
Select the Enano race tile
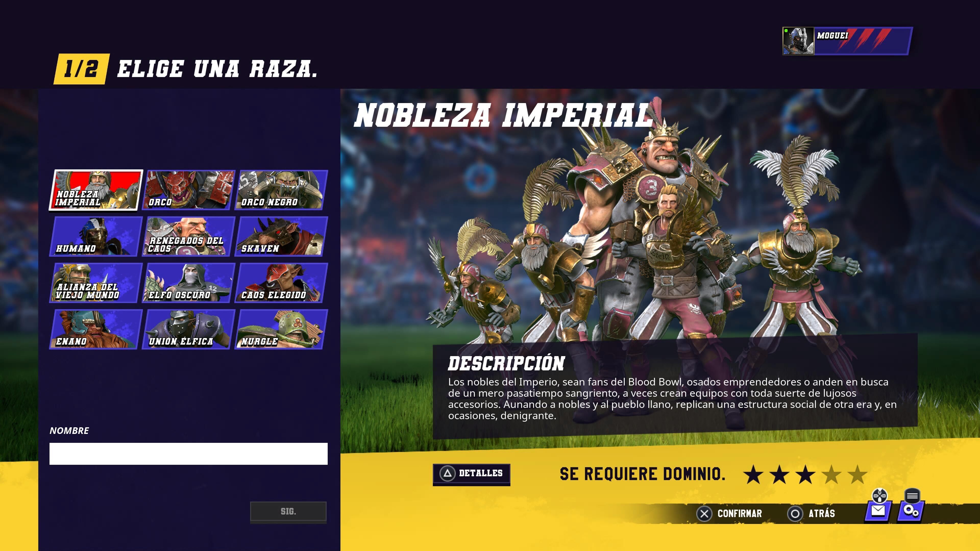96,329
